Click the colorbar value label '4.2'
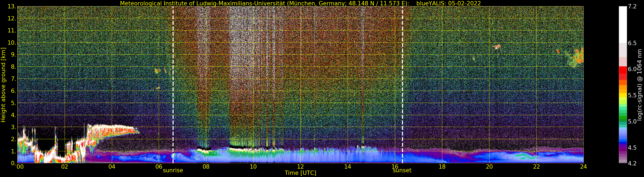644x177 pixels. (632, 163)
